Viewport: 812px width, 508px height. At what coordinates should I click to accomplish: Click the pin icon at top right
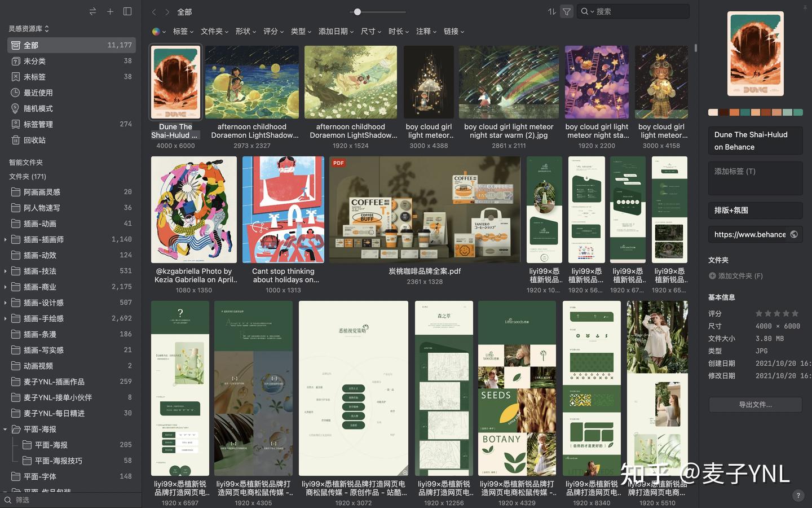[805, 8]
